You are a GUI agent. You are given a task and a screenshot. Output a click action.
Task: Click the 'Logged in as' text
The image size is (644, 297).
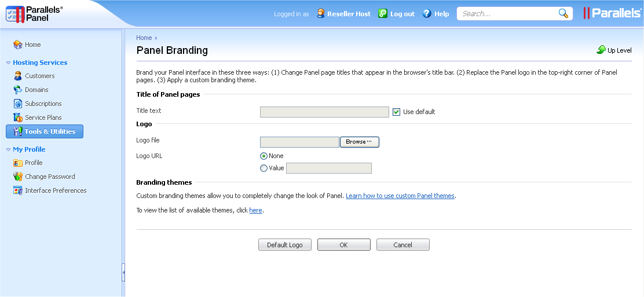[x=291, y=14]
